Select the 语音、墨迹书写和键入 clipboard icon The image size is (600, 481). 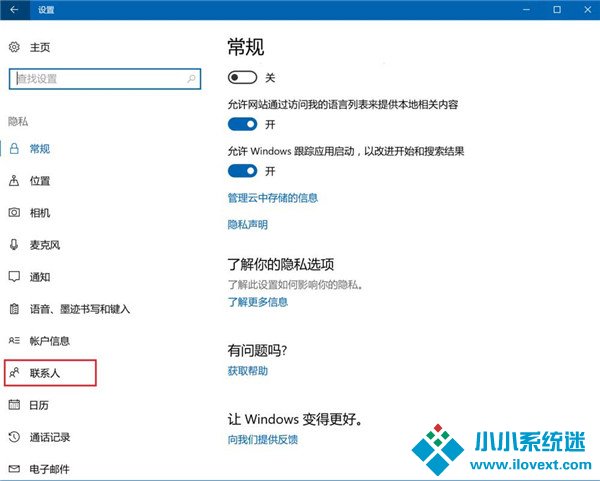click(x=14, y=308)
